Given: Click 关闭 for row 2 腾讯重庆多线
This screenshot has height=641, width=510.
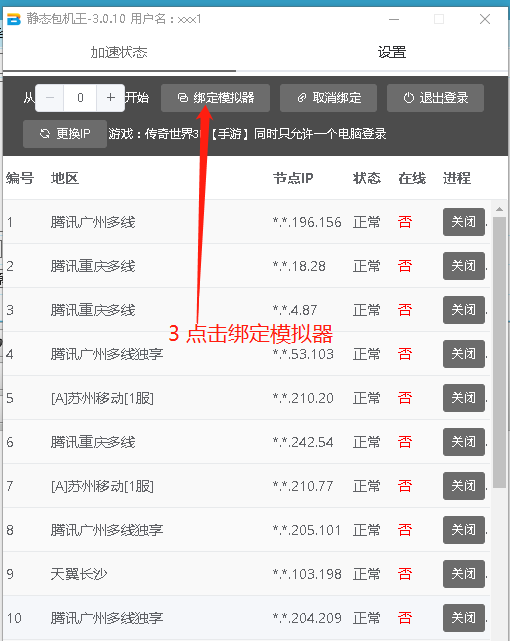Looking at the screenshot, I should (x=464, y=266).
